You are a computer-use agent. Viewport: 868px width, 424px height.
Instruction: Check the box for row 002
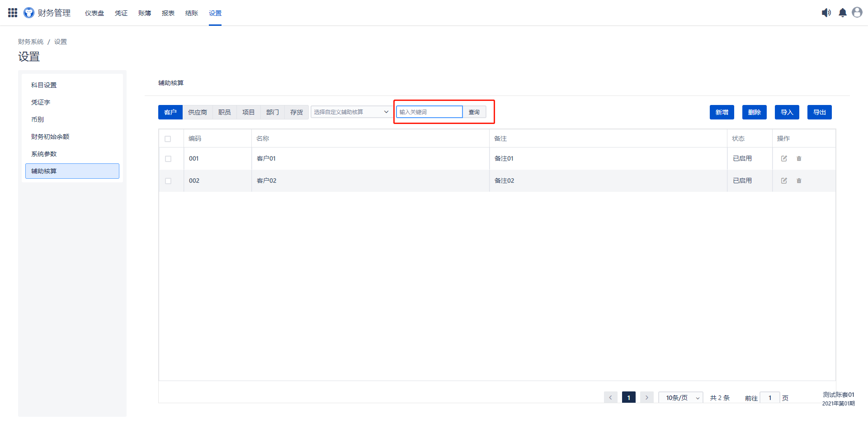[168, 181]
